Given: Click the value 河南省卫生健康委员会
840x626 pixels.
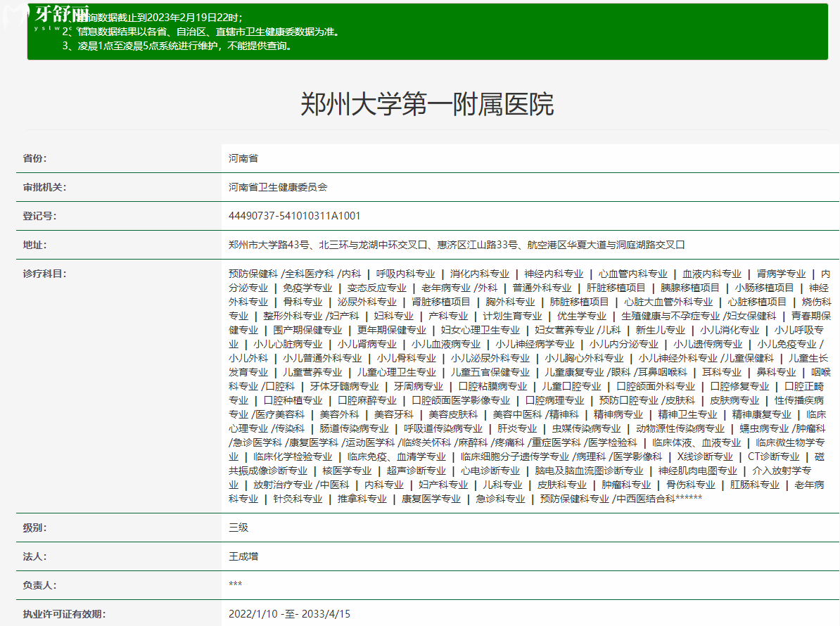Looking at the screenshot, I should (x=278, y=187).
